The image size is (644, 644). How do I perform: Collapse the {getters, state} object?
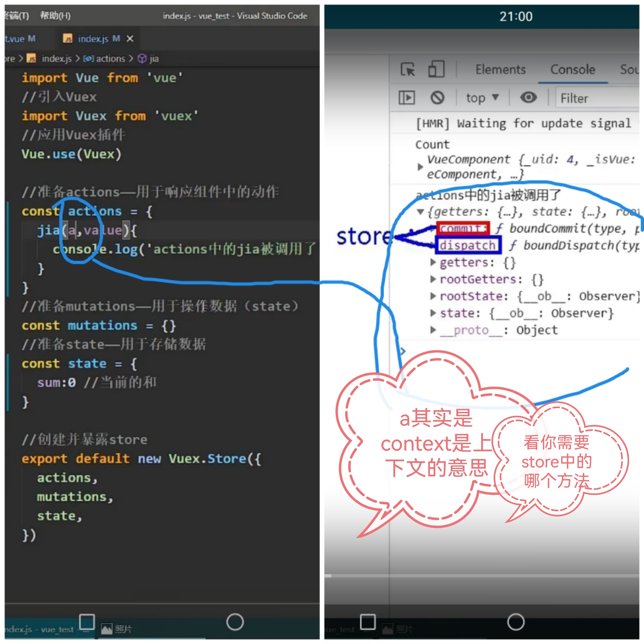coord(421,212)
